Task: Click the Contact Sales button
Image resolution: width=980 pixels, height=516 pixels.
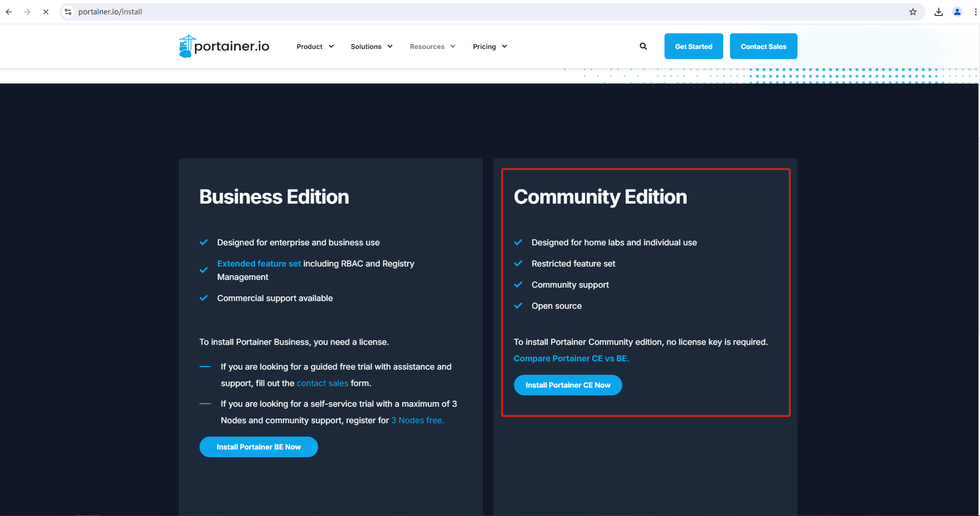Action: [x=763, y=46]
